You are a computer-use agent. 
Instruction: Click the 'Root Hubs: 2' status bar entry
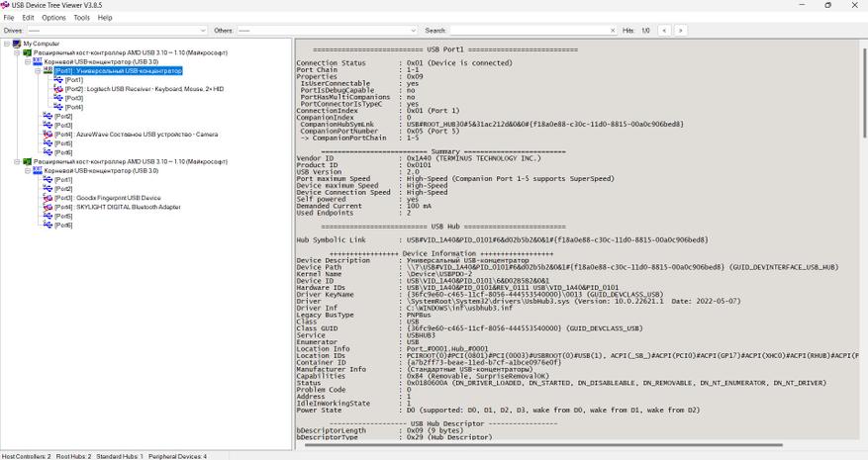click(73, 456)
